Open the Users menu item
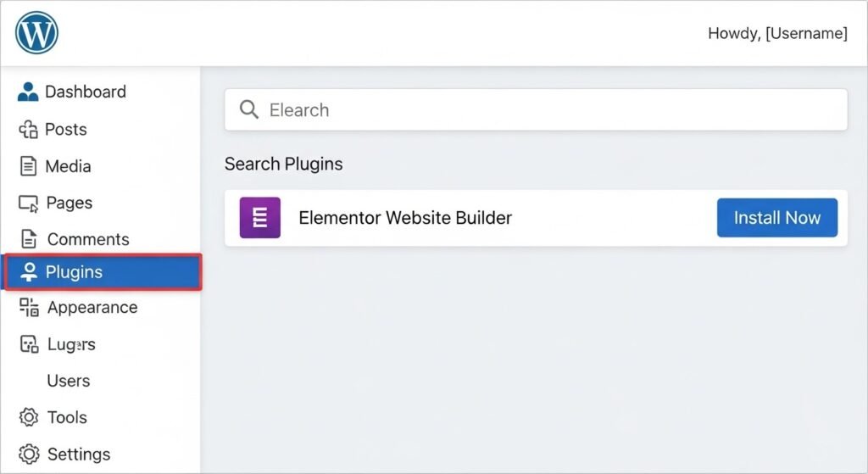The height and width of the screenshot is (474, 868). [69, 381]
